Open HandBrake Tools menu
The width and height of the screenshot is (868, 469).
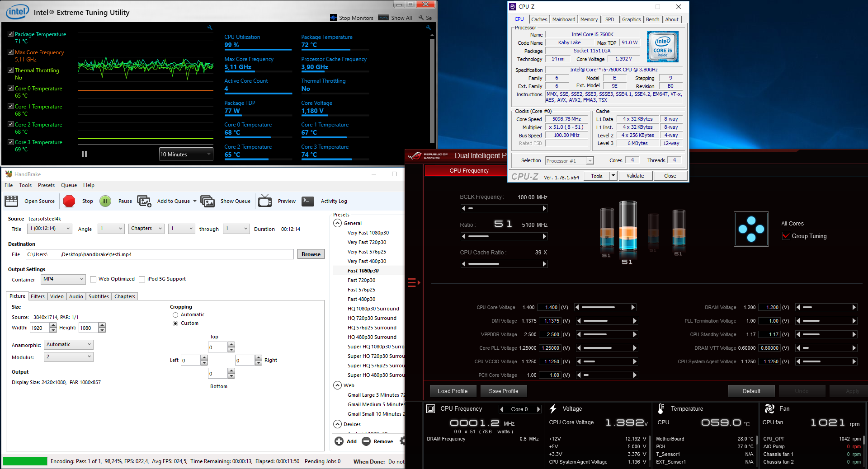(x=25, y=185)
